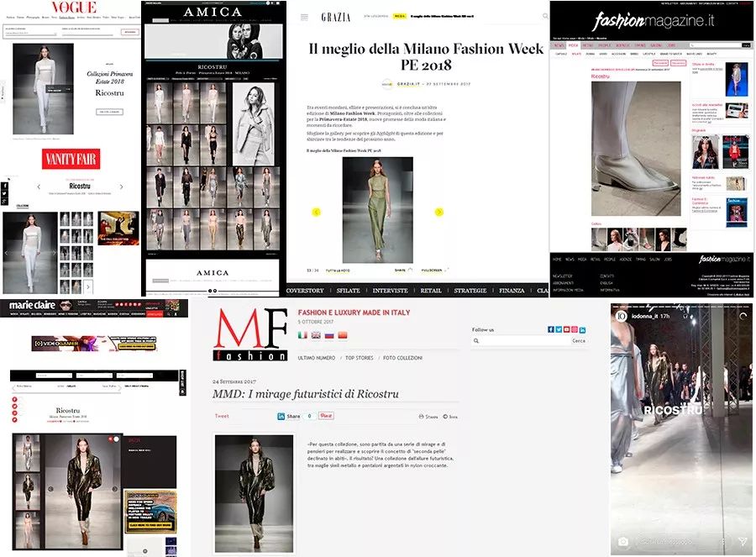Open the camera in Instagram story

(x=623, y=542)
